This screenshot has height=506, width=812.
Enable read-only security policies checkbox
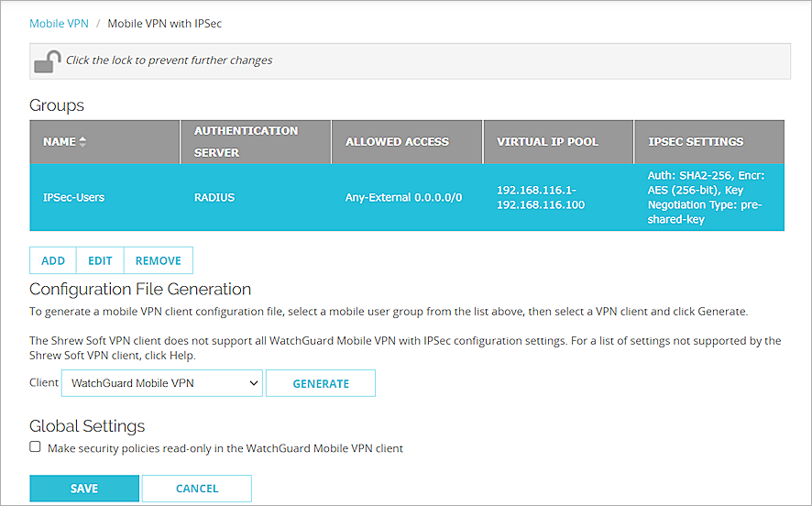point(35,446)
